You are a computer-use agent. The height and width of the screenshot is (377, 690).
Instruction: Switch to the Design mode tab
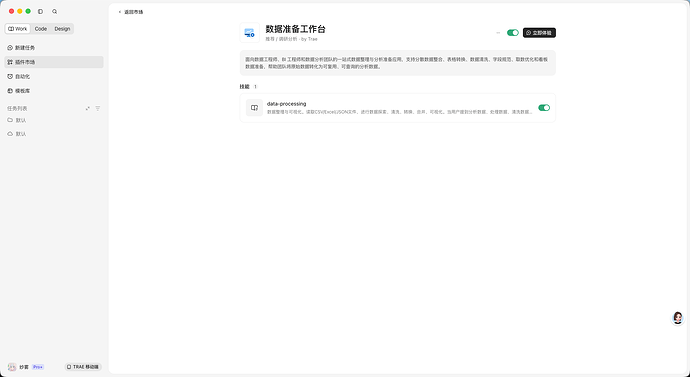pos(62,29)
